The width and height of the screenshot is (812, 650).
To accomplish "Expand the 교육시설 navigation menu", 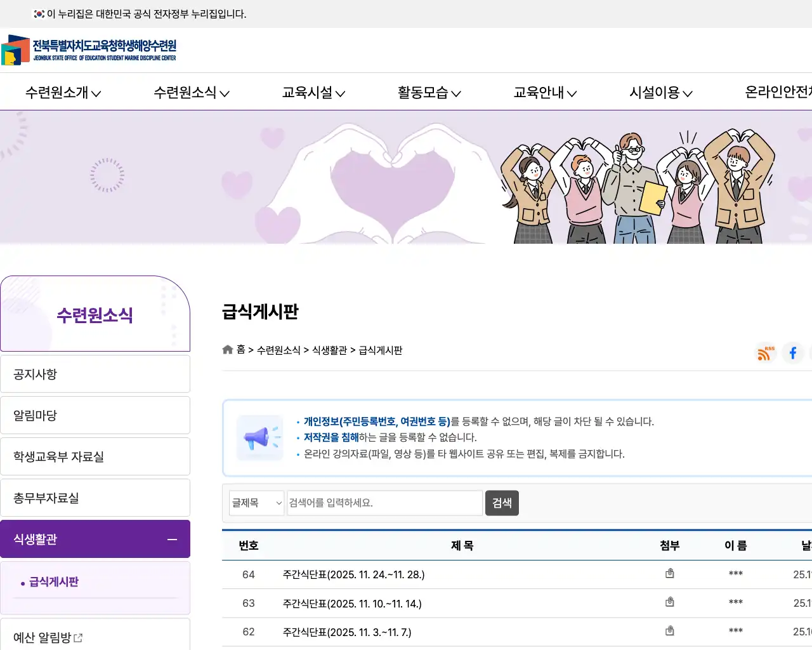I will click(x=313, y=93).
